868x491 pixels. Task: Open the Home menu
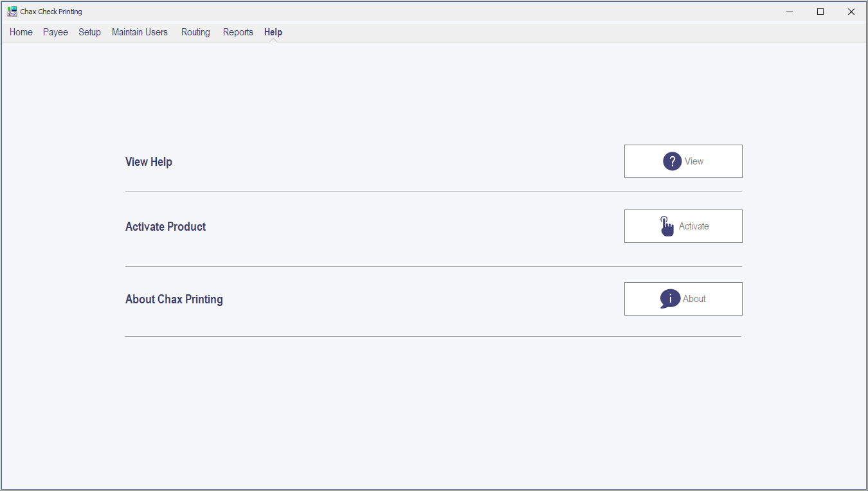[21, 32]
